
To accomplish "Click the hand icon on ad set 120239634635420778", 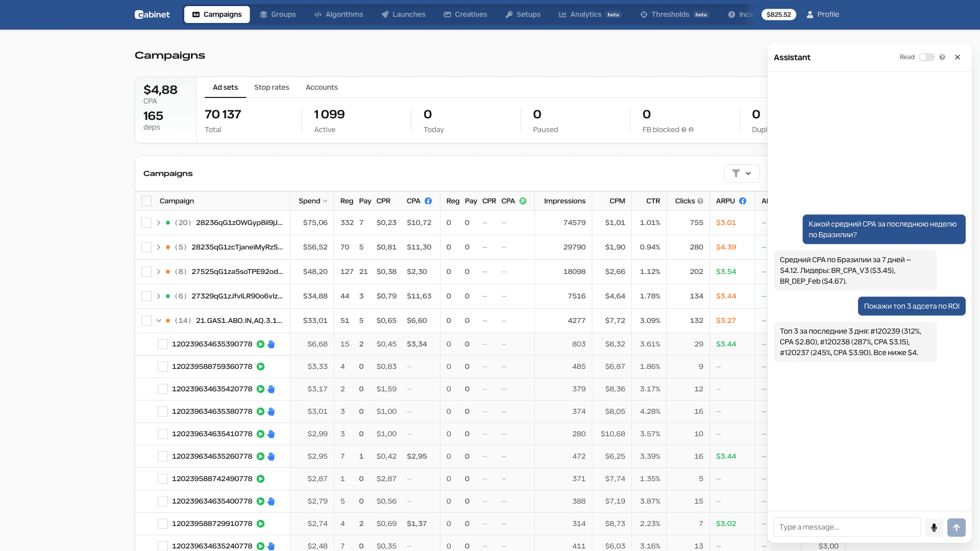I will (x=271, y=389).
